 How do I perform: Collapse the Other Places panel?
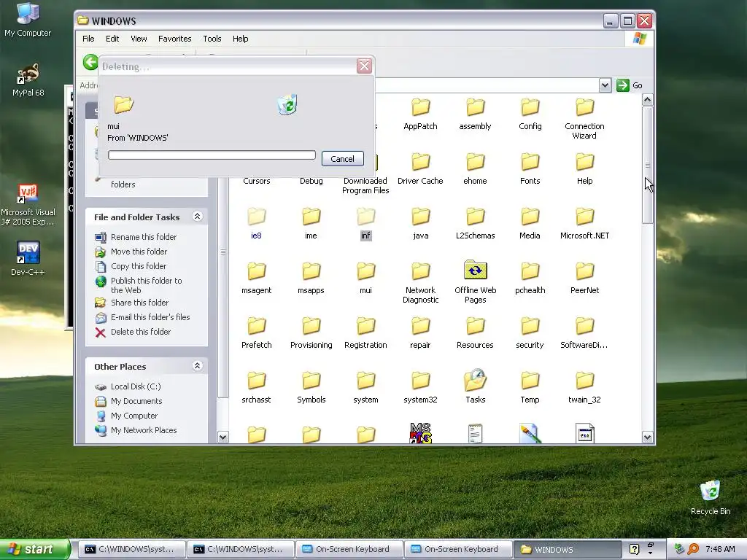[198, 366]
